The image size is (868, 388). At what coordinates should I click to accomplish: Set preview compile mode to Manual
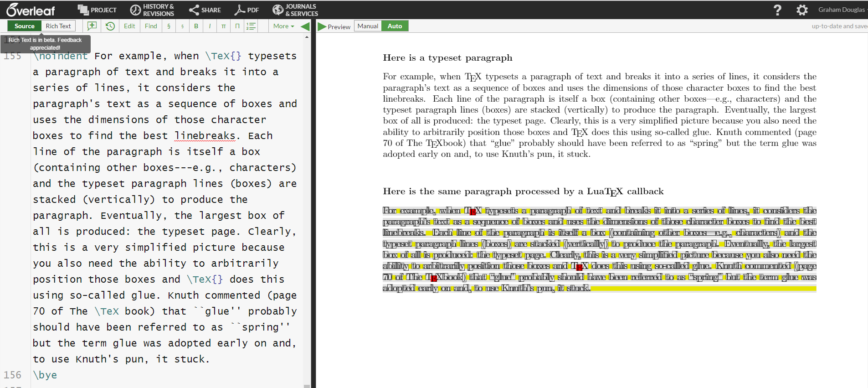pos(368,26)
